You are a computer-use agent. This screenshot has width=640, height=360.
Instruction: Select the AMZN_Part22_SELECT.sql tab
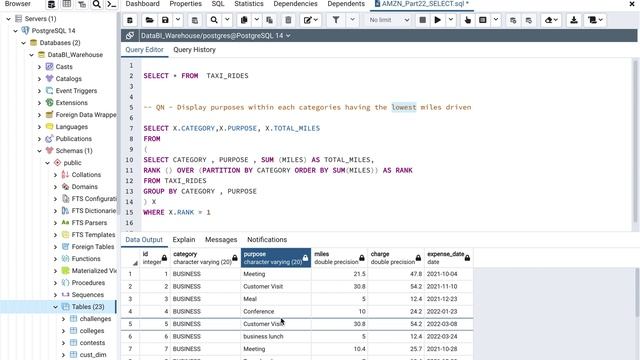point(422,4)
